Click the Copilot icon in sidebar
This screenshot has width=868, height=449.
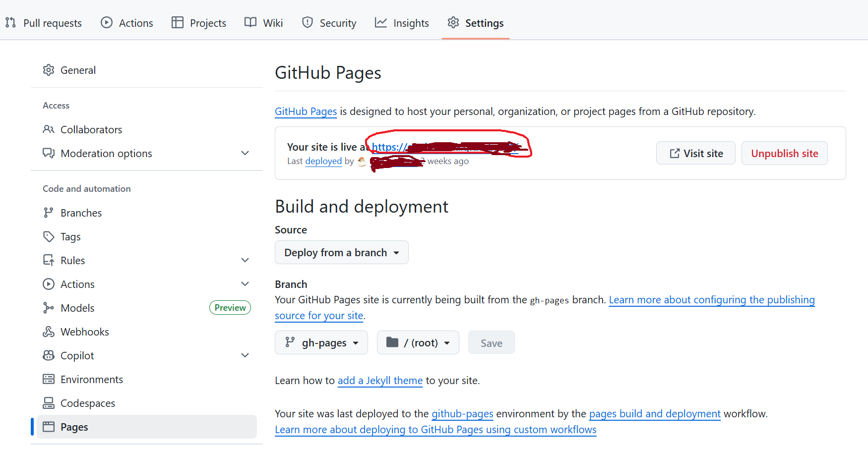click(49, 355)
